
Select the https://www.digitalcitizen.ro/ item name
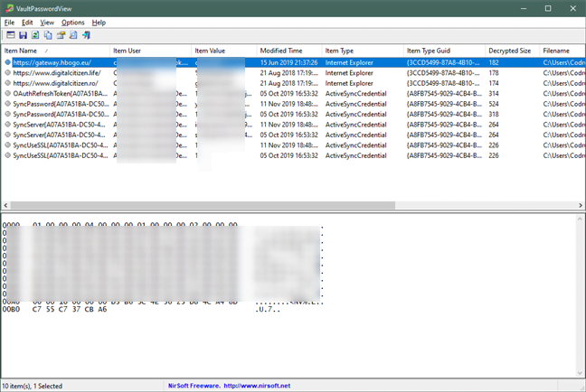tap(56, 83)
